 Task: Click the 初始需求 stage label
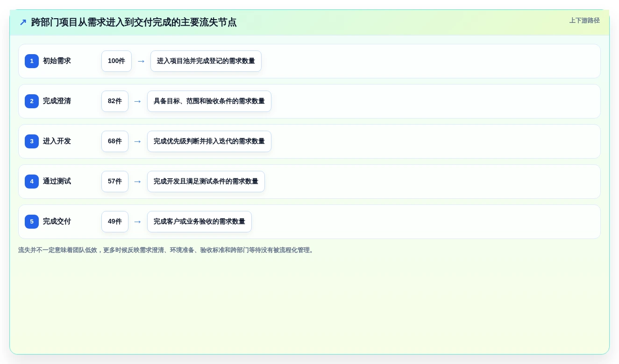(57, 61)
